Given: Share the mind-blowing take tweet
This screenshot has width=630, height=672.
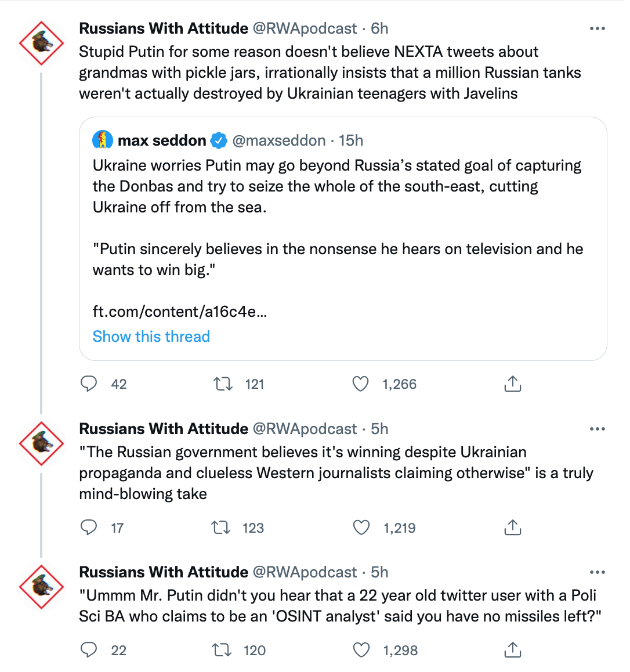Looking at the screenshot, I should pyautogui.click(x=513, y=527).
